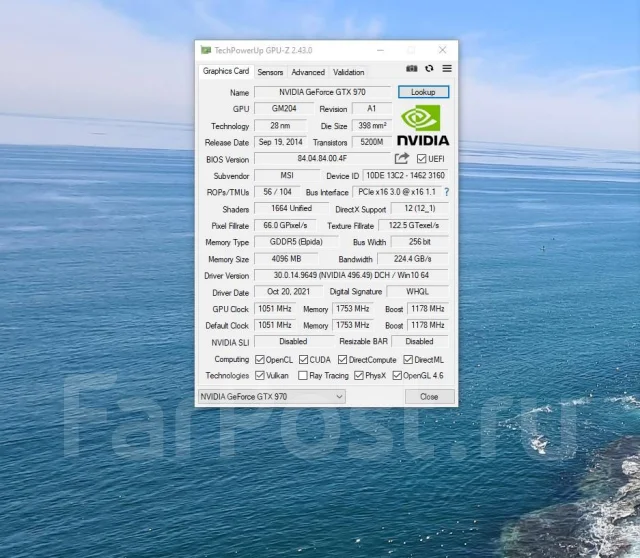Click the Bus Width value 256 bit
Screen dimensions: 640x558
coord(420,242)
